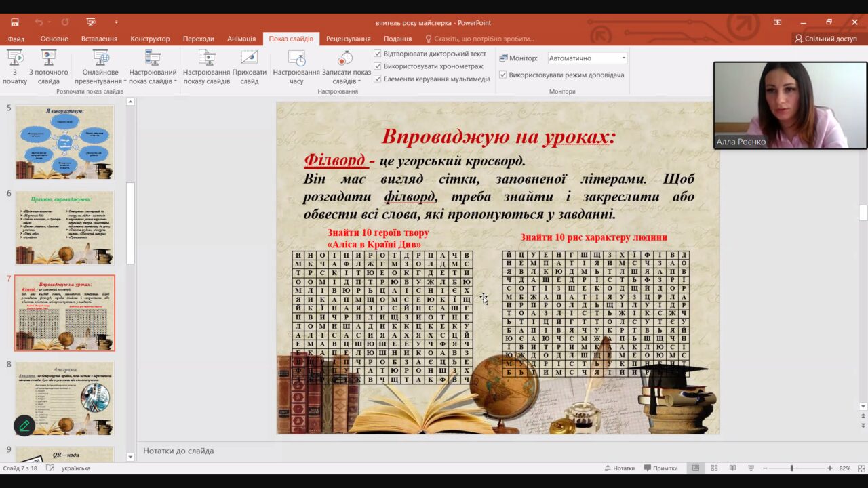This screenshot has height=488, width=868.
Task: Switch to the Вставлення tab
Action: (99, 39)
